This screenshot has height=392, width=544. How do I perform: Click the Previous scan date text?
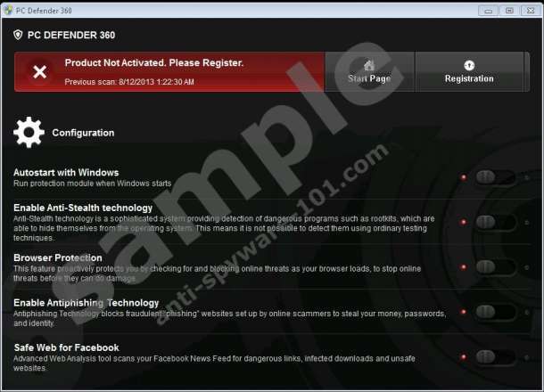point(129,82)
